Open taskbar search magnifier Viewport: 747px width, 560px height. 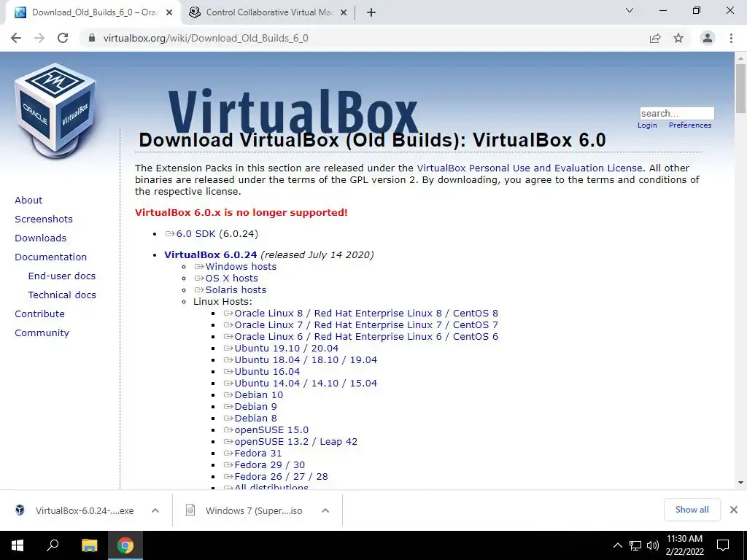pyautogui.click(x=53, y=545)
